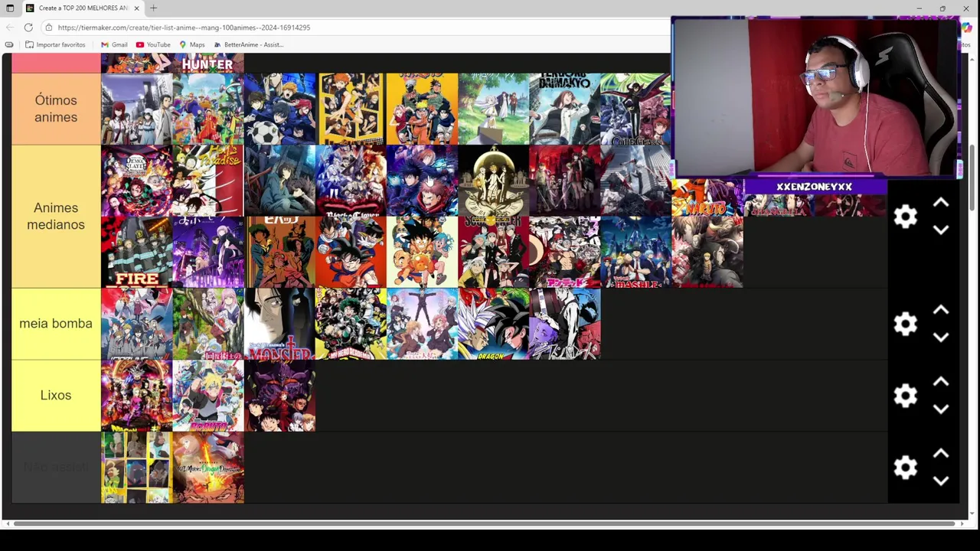Open a new browser tab with plus
This screenshot has width=980, height=551.
point(153,8)
